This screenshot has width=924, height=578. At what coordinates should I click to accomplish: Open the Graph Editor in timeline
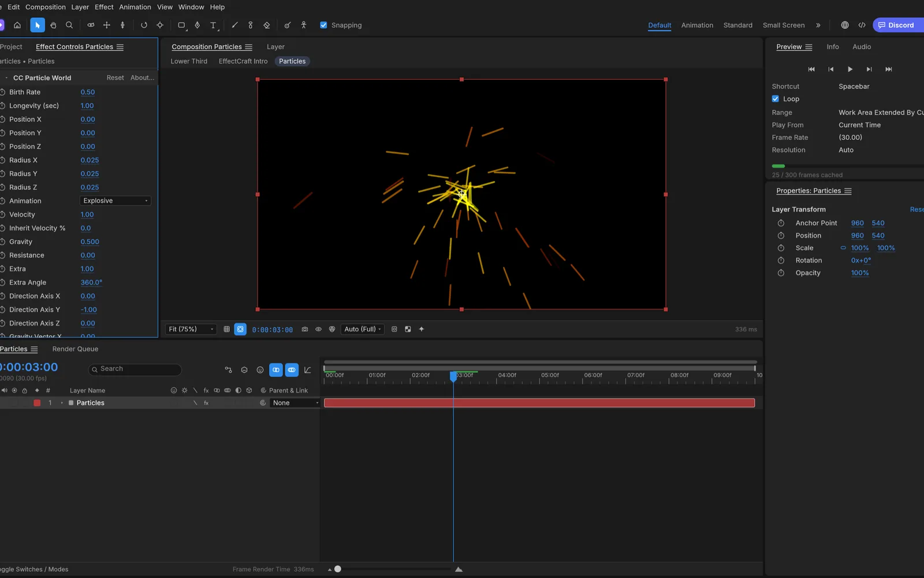pyautogui.click(x=308, y=370)
